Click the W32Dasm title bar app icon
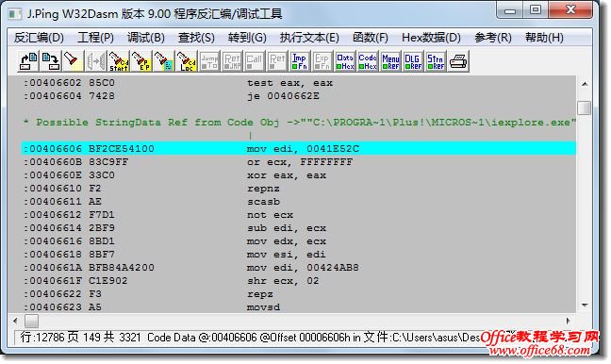 pos(15,14)
